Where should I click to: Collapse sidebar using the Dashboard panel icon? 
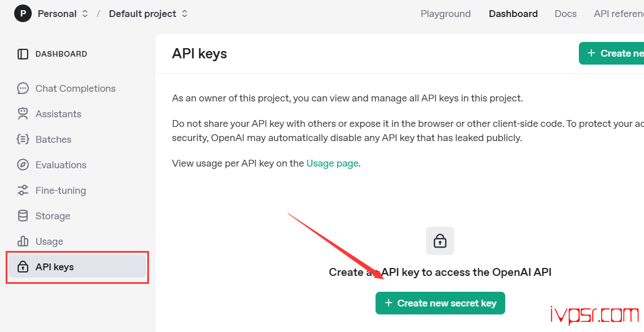[x=23, y=54]
